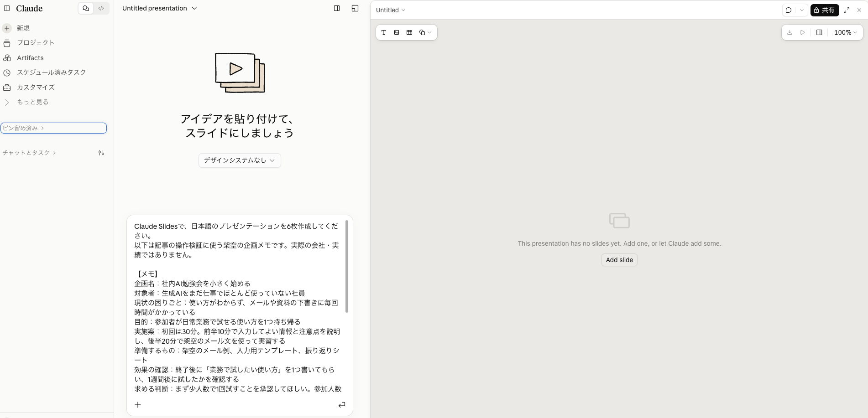Click the Add slide button
The image size is (868, 418).
tap(619, 260)
